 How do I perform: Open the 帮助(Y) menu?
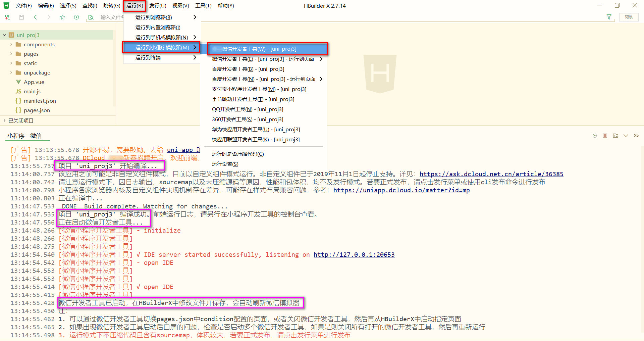(226, 6)
